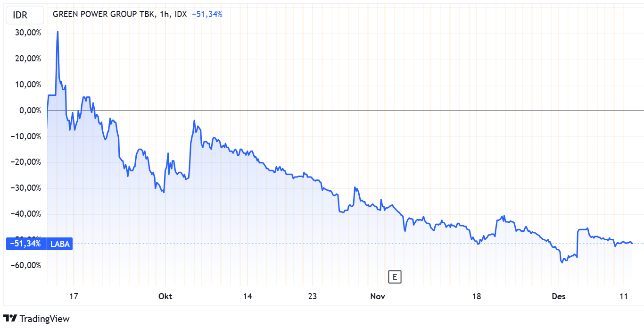This screenshot has height=329, width=644.
Task: Click the −51,34% change value in header
Action: pos(207,14)
